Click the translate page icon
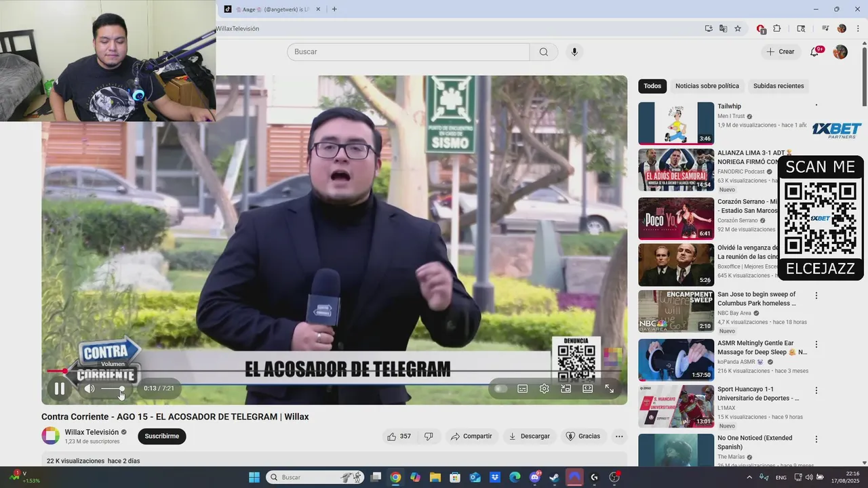This screenshot has height=488, width=868. [x=723, y=28]
